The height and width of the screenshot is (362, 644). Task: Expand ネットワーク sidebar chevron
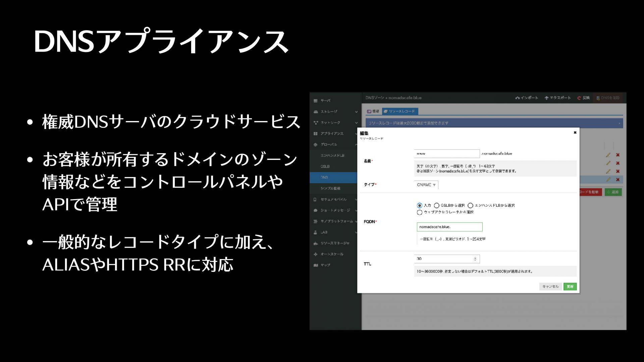(x=356, y=123)
